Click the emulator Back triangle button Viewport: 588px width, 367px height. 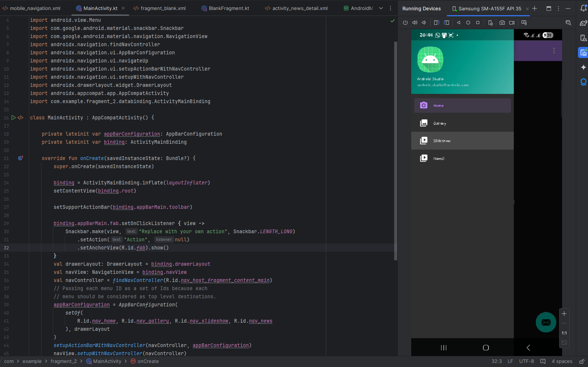pyautogui.click(x=459, y=23)
